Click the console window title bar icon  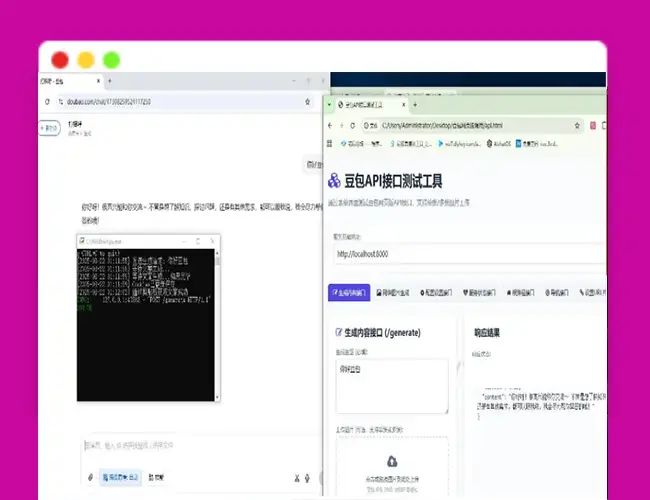[82, 240]
